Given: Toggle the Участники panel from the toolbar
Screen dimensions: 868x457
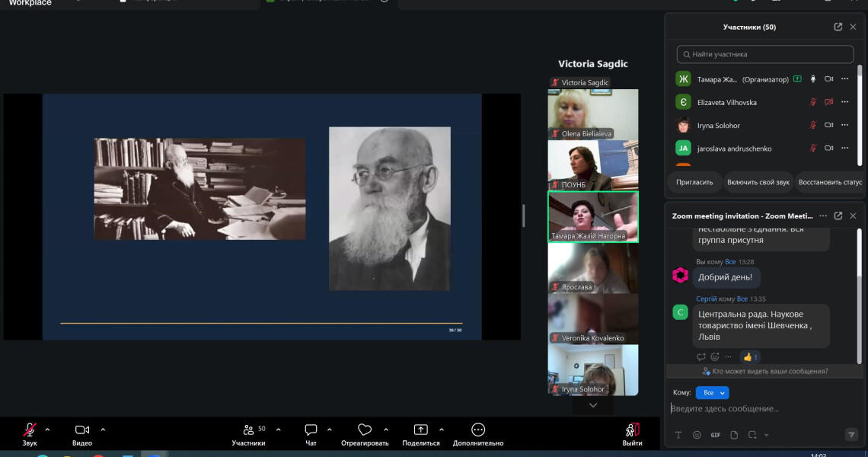Looking at the screenshot, I should tap(248, 434).
